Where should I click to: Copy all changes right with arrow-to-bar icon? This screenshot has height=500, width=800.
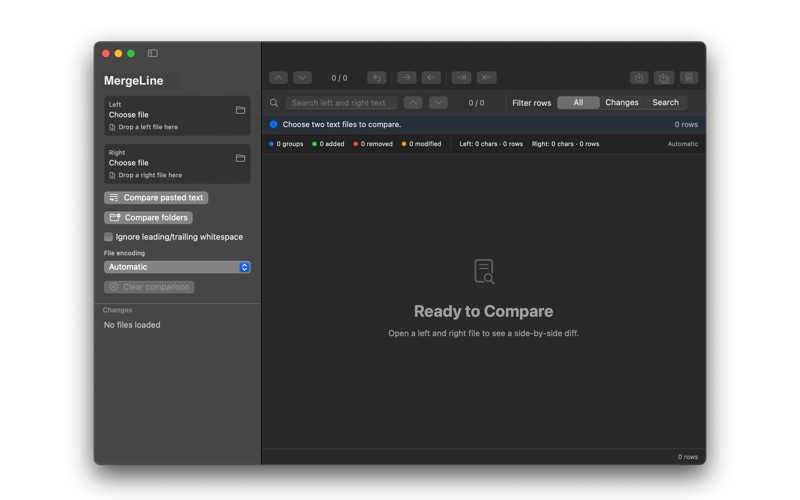click(x=461, y=78)
